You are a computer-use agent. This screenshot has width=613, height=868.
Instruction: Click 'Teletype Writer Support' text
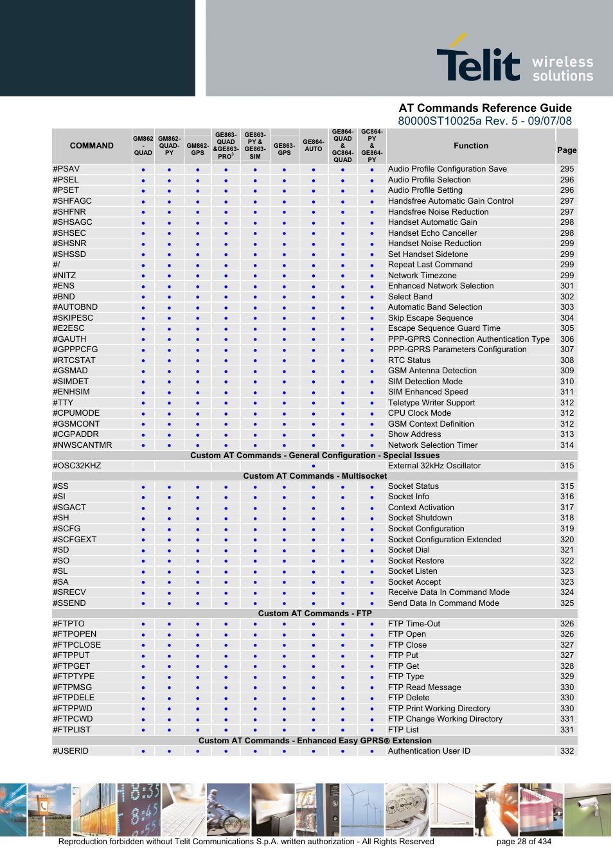(x=432, y=403)
